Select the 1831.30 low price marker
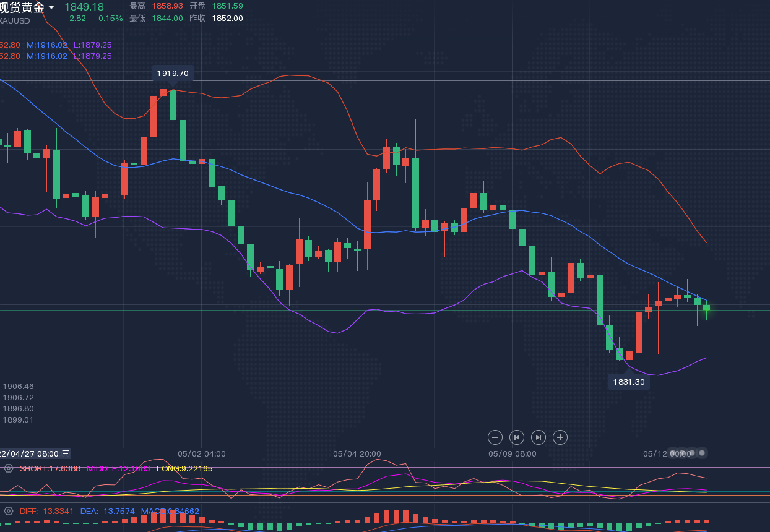Screen dimensions: 770x532 629,382
